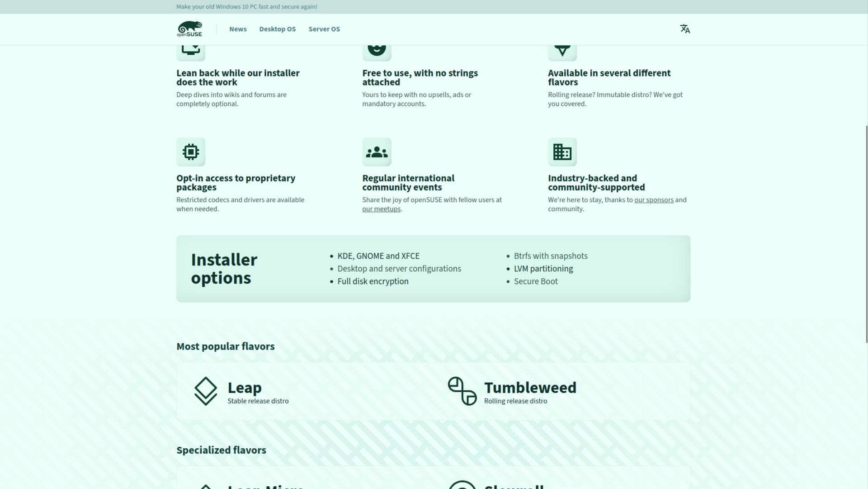Click the office building icon

click(x=562, y=152)
